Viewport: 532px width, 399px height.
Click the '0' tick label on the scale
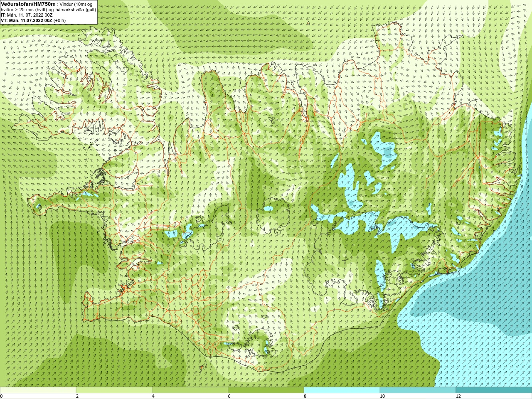pos(2,396)
